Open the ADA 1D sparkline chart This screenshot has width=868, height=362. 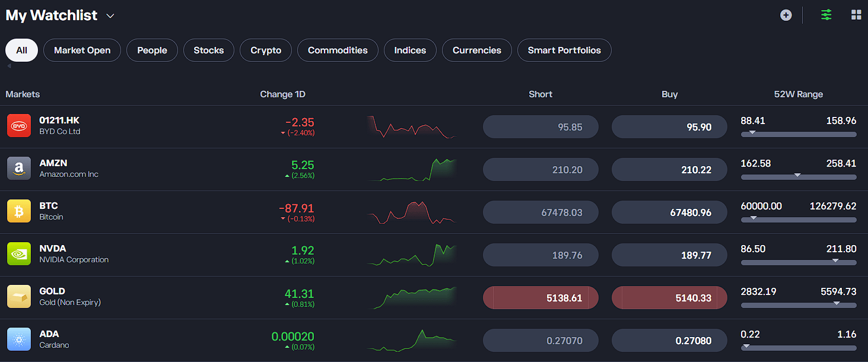pos(412,341)
